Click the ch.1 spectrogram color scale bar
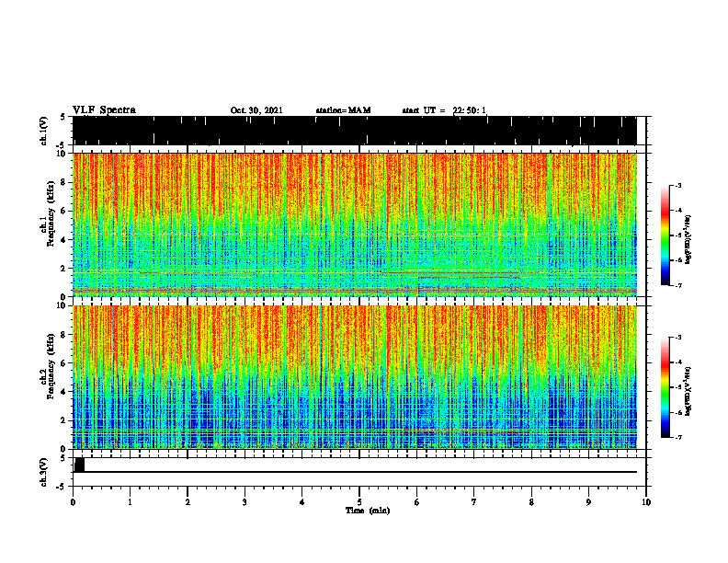728x563 pixels. [665, 235]
